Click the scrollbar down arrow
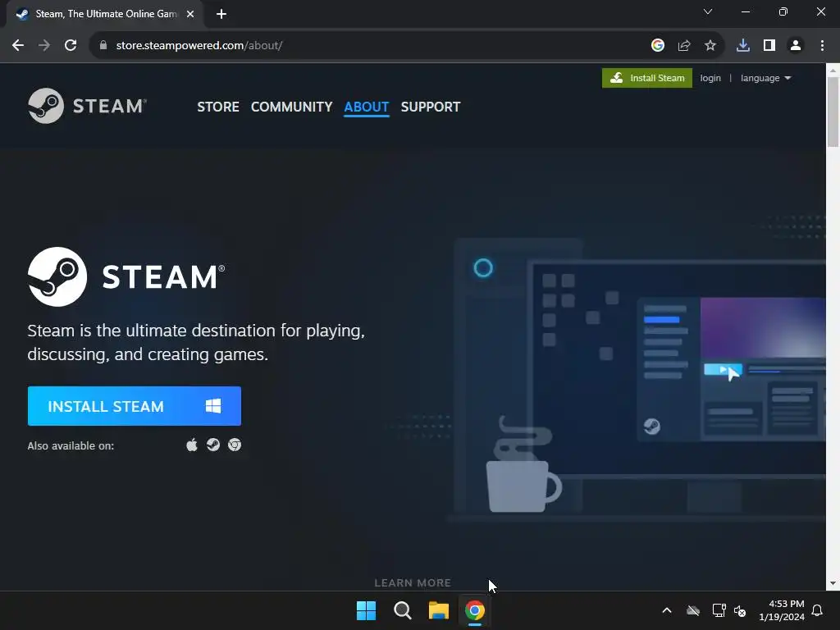This screenshot has height=630, width=840. pyautogui.click(x=833, y=583)
